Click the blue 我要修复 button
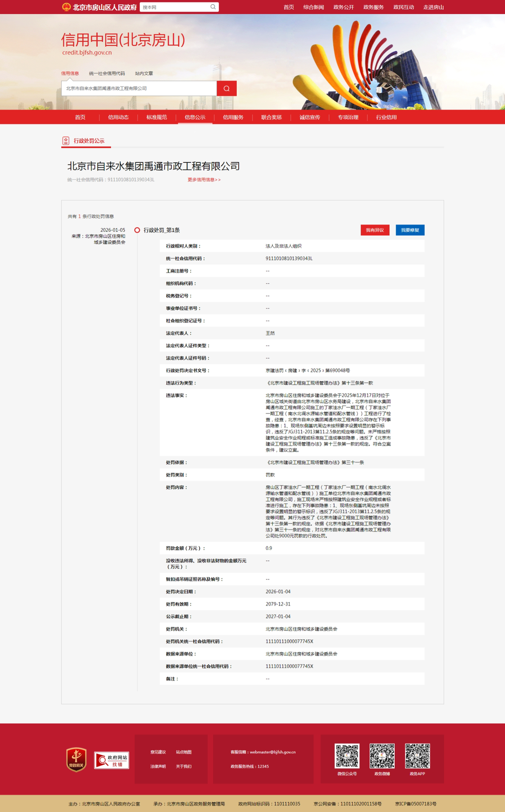Screen dimensions: 505x812 coord(410,230)
